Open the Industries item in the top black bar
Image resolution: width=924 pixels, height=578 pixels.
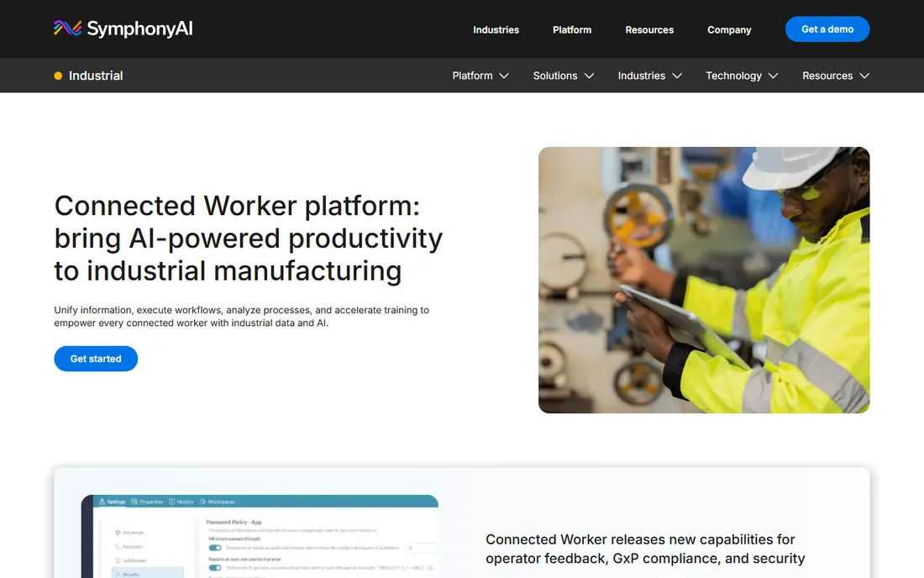496,29
